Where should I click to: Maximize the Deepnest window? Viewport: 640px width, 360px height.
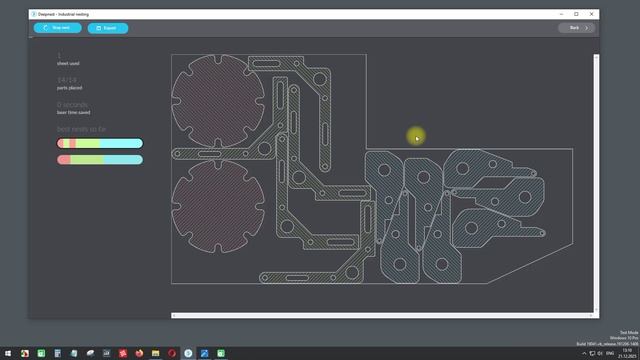click(x=576, y=14)
